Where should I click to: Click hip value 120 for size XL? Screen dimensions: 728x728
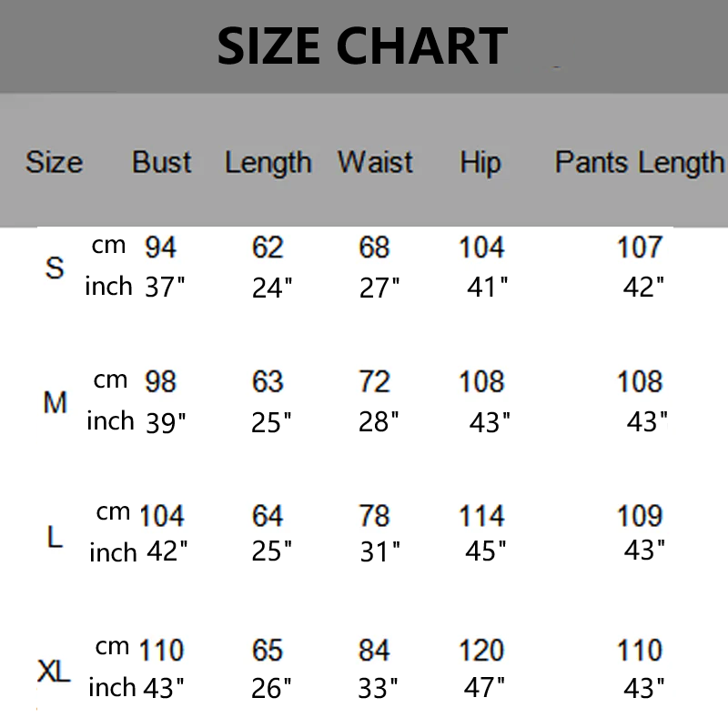[x=481, y=651]
